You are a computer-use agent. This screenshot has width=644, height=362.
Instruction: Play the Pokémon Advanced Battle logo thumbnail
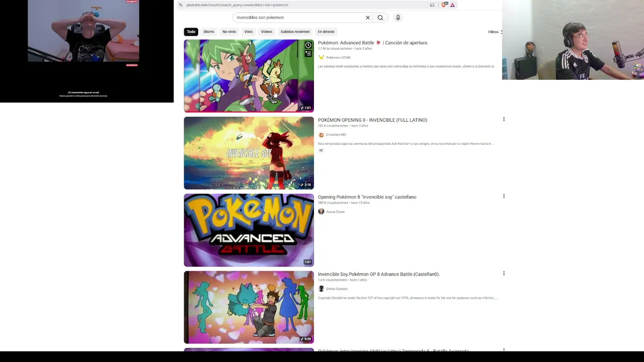click(x=249, y=230)
